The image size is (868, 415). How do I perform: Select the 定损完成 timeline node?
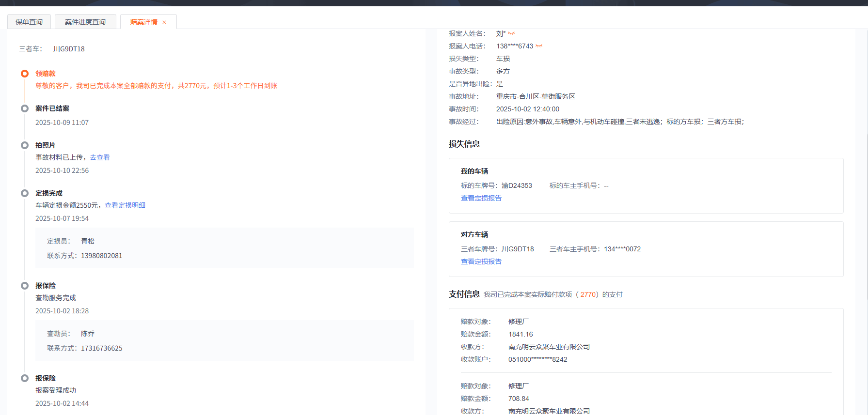tap(25, 193)
